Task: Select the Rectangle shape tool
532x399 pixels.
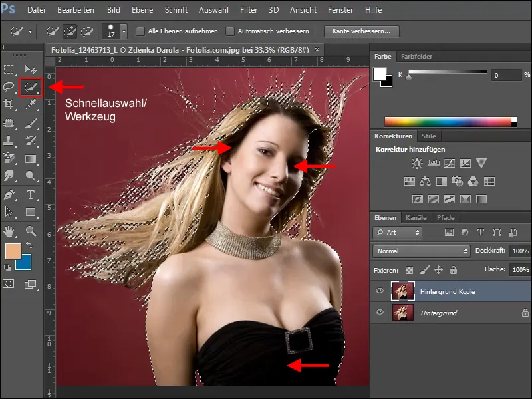Action: pyautogui.click(x=31, y=212)
